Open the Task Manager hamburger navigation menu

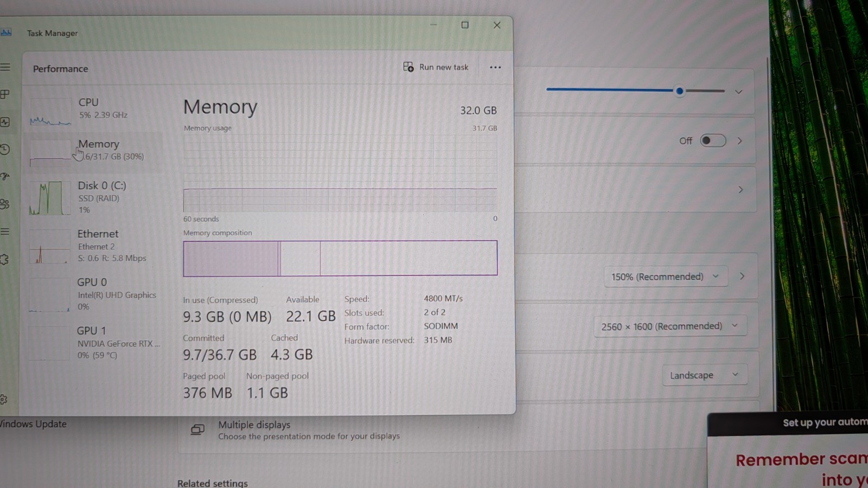5,67
